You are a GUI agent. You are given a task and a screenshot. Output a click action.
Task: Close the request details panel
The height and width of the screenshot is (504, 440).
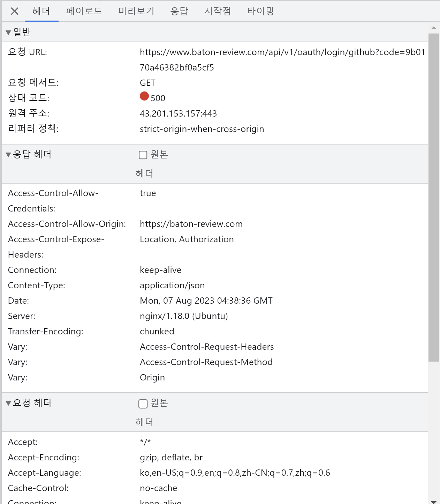(14, 11)
